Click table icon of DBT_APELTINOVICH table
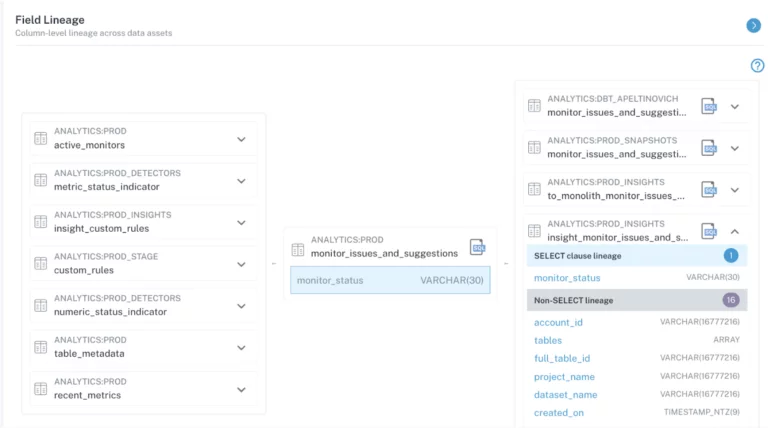The height and width of the screenshot is (428, 768). [x=534, y=105]
